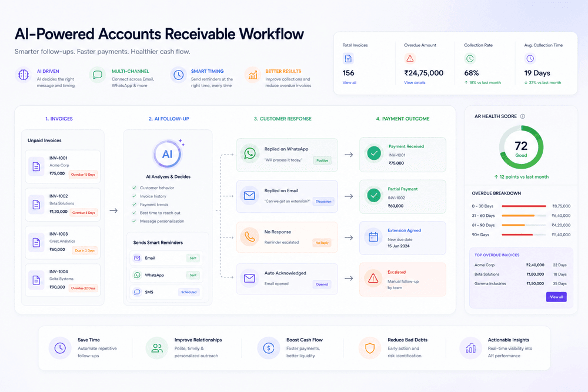Click the Smart Timing clock icon
The width and height of the screenshot is (588, 392).
(178, 75)
